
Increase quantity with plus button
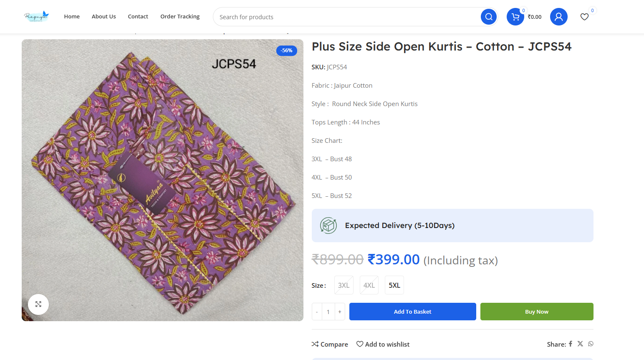340,312
